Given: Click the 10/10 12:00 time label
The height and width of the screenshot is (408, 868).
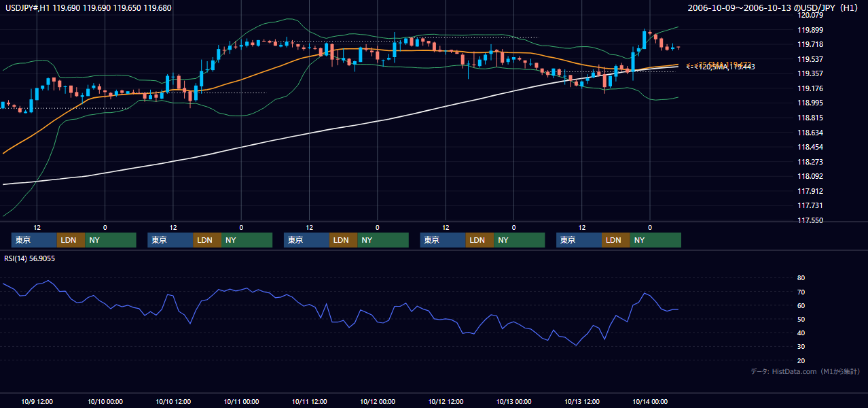Looking at the screenshot, I should 173,401.
